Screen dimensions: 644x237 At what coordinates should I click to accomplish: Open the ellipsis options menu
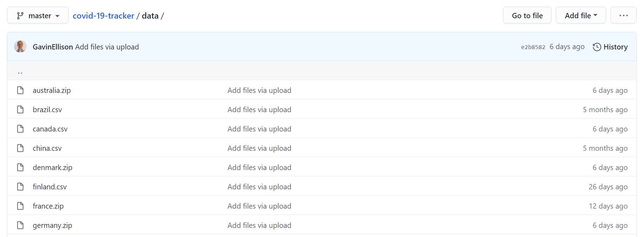623,15
